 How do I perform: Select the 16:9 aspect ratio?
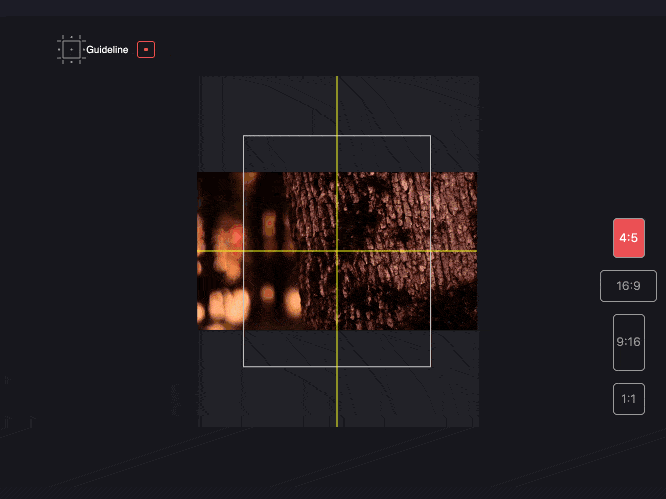(x=628, y=286)
